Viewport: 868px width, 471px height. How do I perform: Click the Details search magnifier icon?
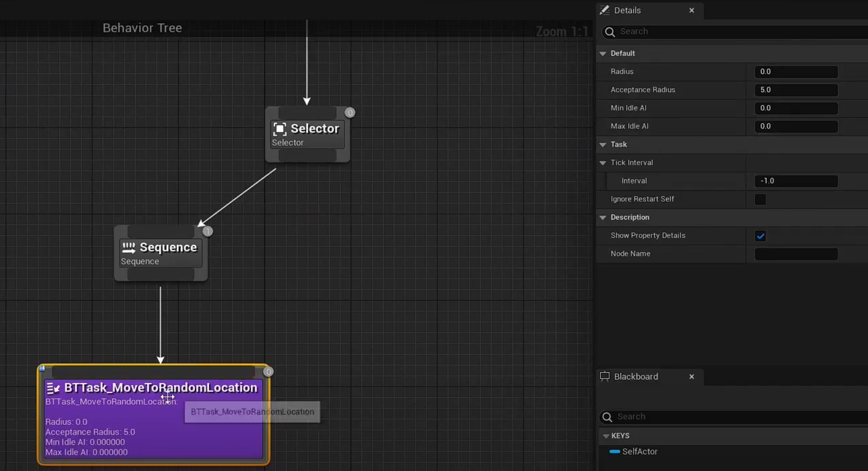pos(610,32)
